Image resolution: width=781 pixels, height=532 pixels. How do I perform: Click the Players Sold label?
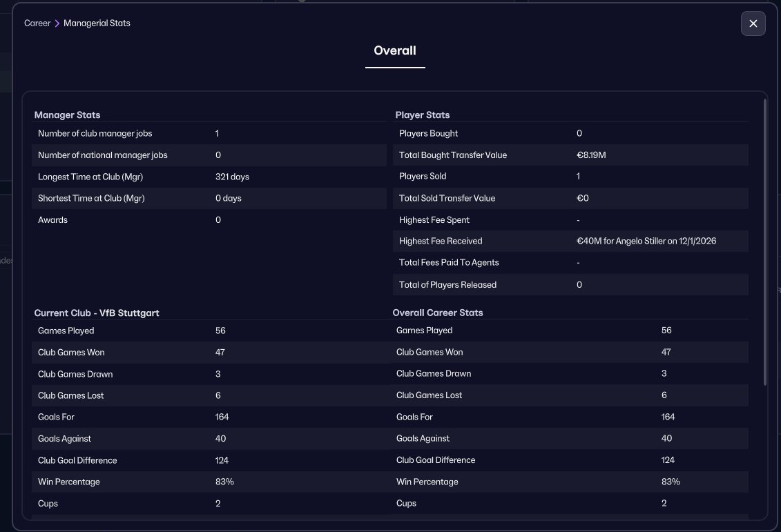pos(423,176)
